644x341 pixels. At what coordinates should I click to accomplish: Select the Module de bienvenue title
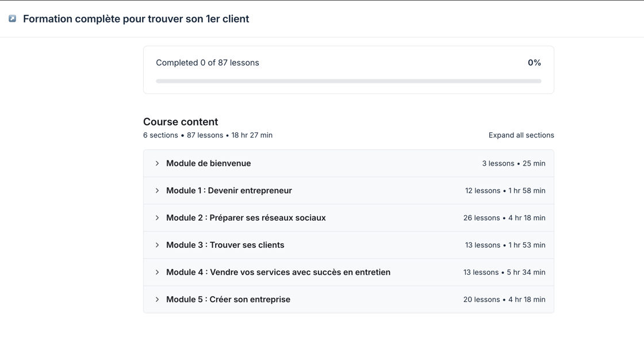tap(208, 163)
